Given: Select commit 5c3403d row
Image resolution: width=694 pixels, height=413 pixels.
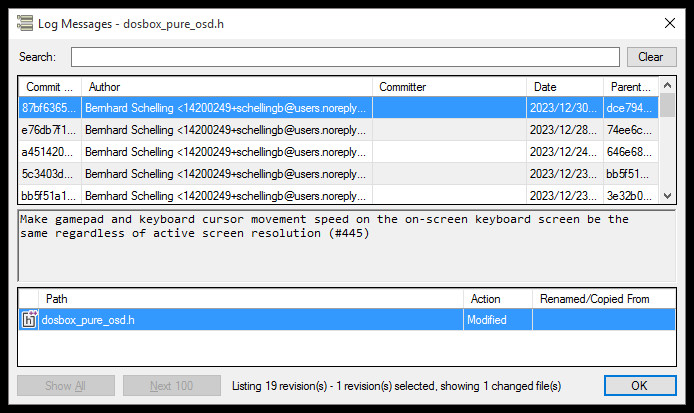Looking at the screenshot, I should click(x=339, y=174).
